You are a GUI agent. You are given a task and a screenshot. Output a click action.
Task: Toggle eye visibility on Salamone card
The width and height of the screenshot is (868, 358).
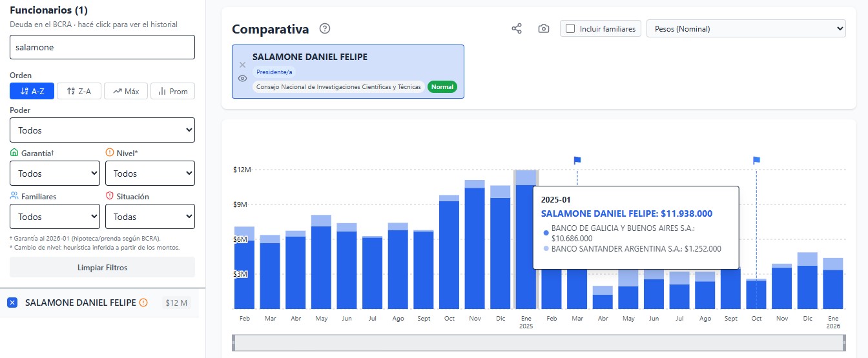pos(242,79)
